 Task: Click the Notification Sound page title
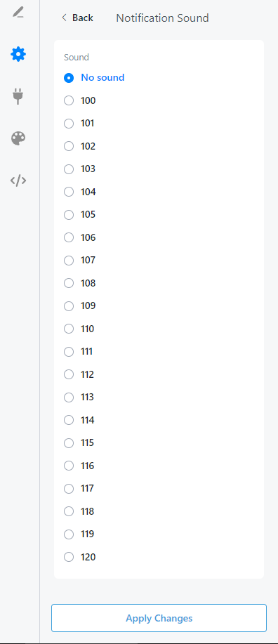[x=162, y=18]
